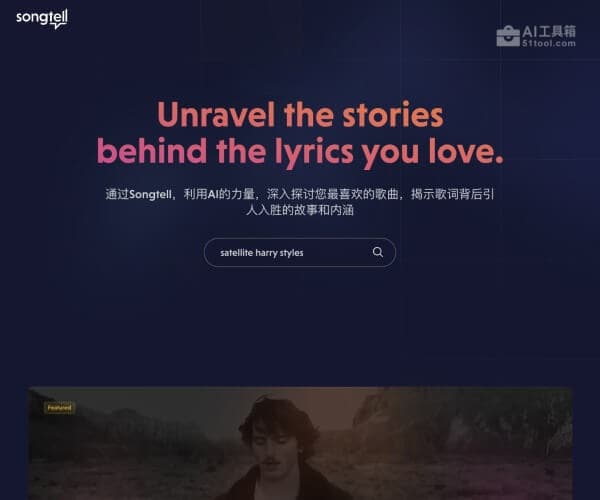Viewport: 600px width, 500px height.
Task: Click the Chinese subtitle's second line
Action: point(300,210)
